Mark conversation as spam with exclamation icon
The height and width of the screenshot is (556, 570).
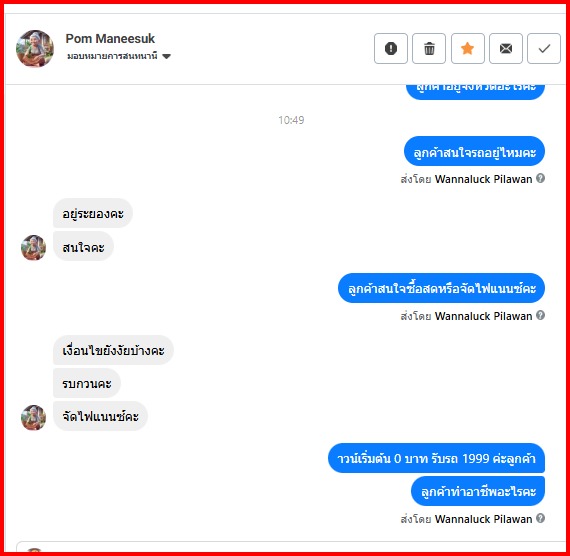pyautogui.click(x=391, y=48)
